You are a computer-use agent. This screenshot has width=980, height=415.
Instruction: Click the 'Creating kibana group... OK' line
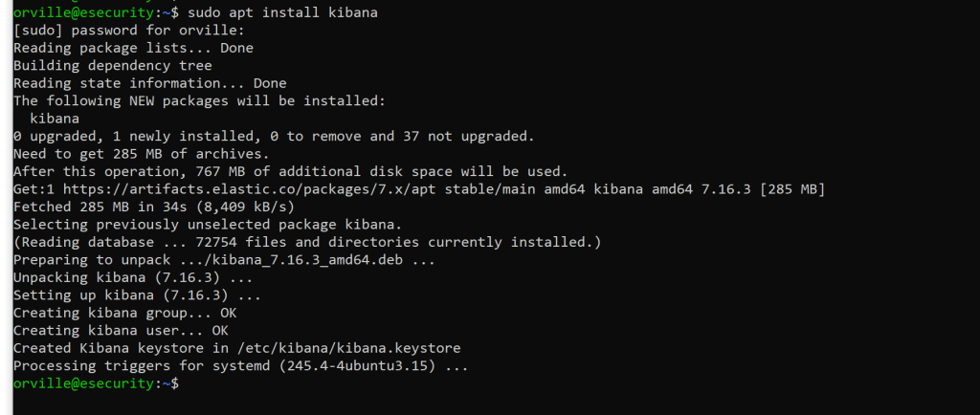[x=124, y=313]
